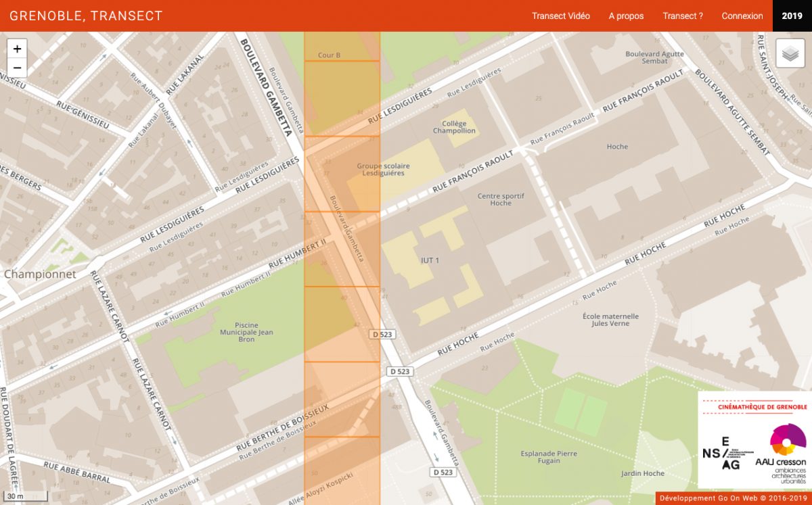Click the IUT 1 building label
Image resolution: width=812 pixels, height=505 pixels.
(x=430, y=260)
